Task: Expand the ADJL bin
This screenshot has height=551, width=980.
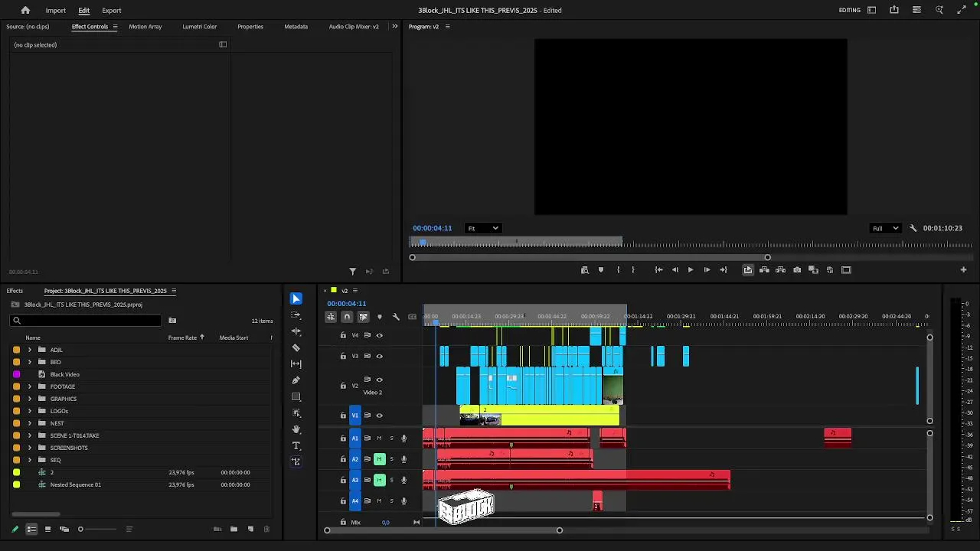Action: tap(30, 350)
